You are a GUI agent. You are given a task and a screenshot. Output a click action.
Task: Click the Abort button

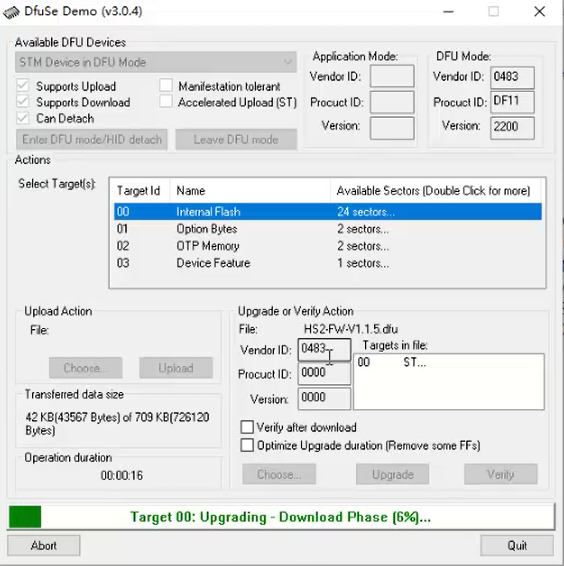44,545
